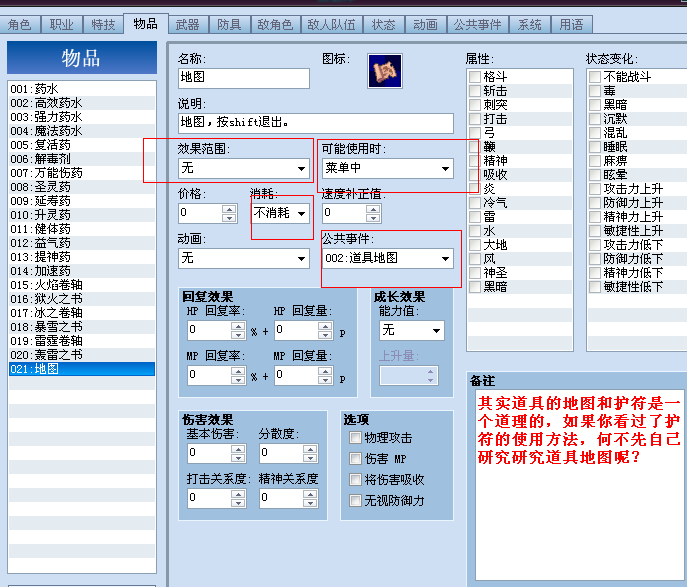687x587 pixels.
Task: Open the 消耗 dropdown
Action: [280, 213]
